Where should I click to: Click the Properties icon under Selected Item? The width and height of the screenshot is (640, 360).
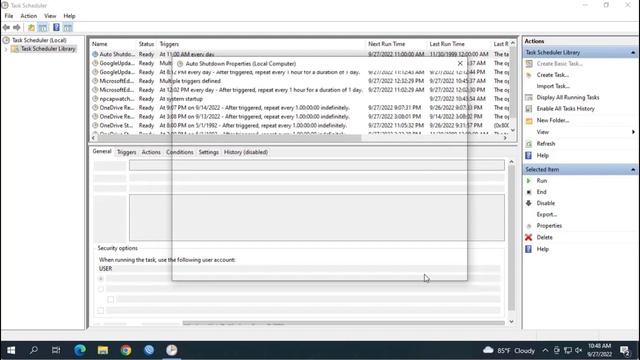pos(529,226)
